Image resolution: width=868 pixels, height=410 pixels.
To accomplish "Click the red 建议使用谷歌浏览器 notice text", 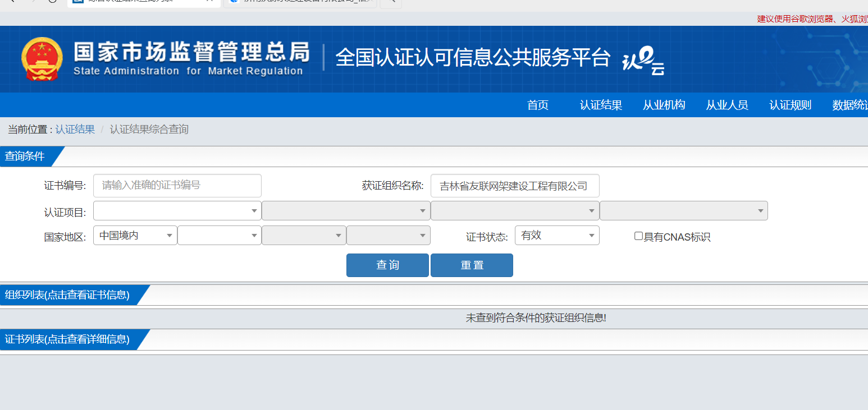I will [x=812, y=19].
